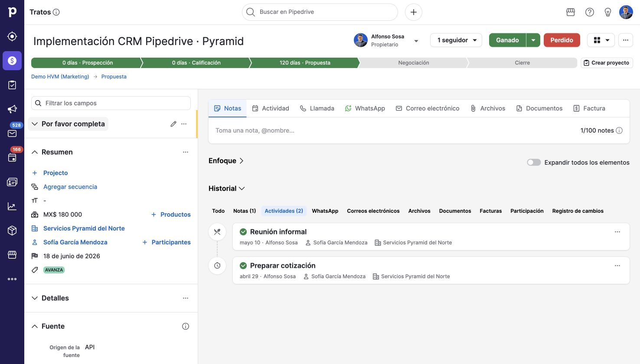Open Mail inbox icon with 528 badge
Image resolution: width=640 pixels, height=364 pixels.
click(x=12, y=133)
